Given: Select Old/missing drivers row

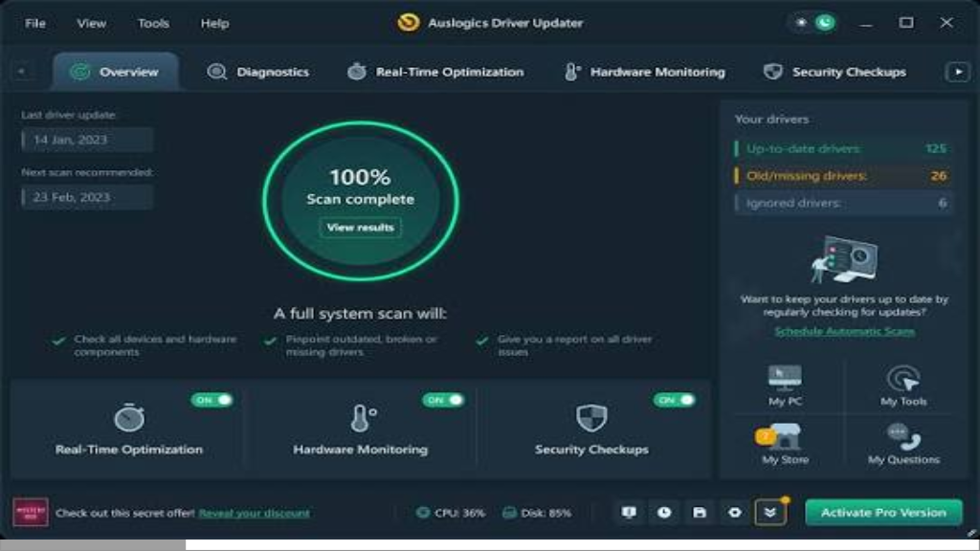Looking at the screenshot, I should click(x=844, y=176).
